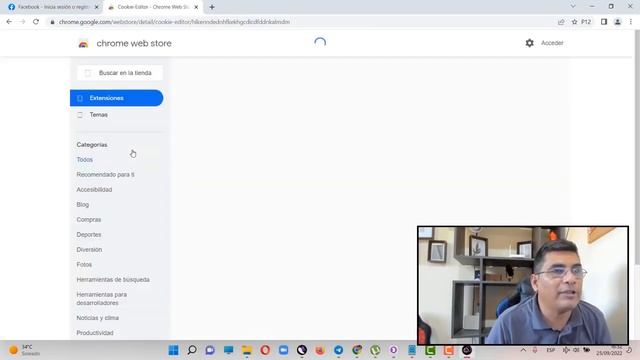Screen dimensions: 640x360
Task: Choose the Compras category
Action: tap(89, 220)
